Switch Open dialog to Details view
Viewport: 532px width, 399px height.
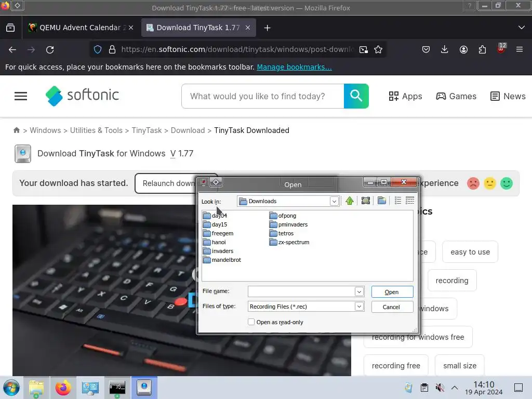point(410,201)
